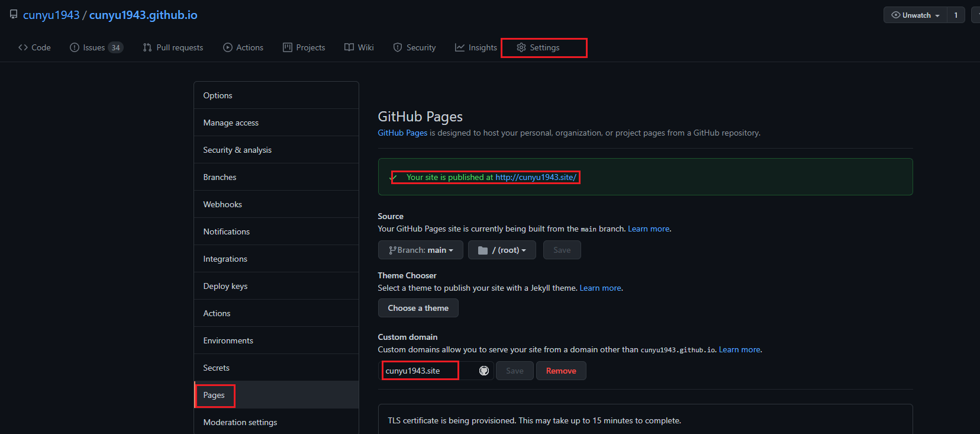Viewport: 980px width, 434px height.
Task: Click the GitHub icon inside custom domain field
Action: (x=484, y=371)
